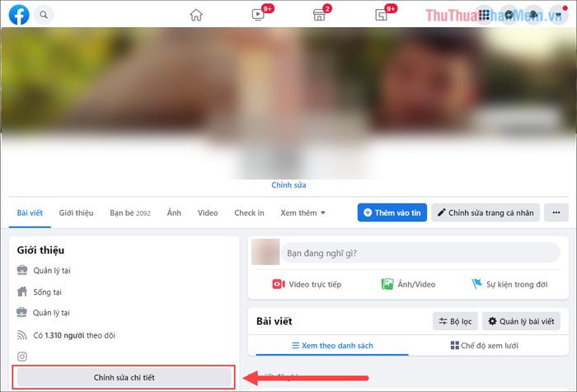
Task: Click the profile thumbnail beside the post box
Action: coord(265,252)
